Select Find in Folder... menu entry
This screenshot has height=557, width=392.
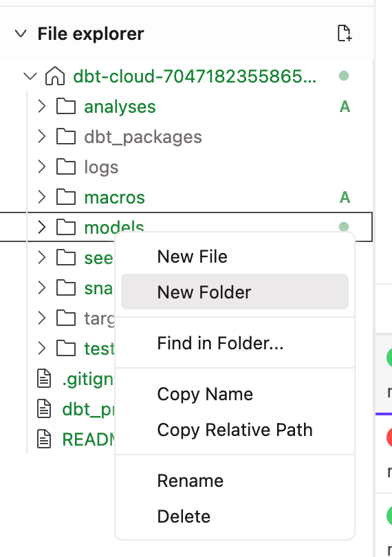(x=235, y=343)
